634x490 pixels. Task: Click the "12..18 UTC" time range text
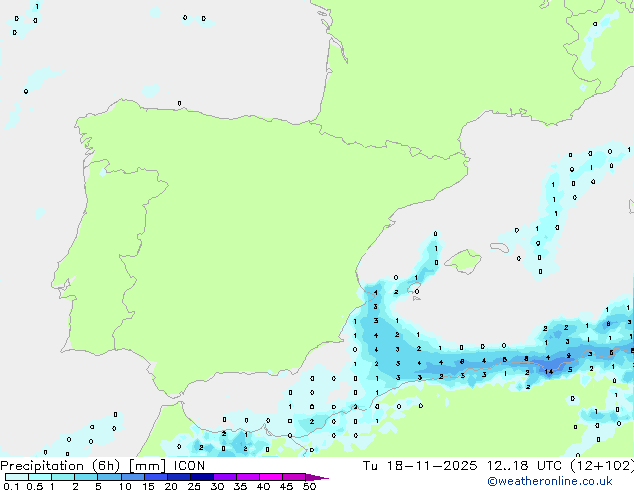(525, 466)
